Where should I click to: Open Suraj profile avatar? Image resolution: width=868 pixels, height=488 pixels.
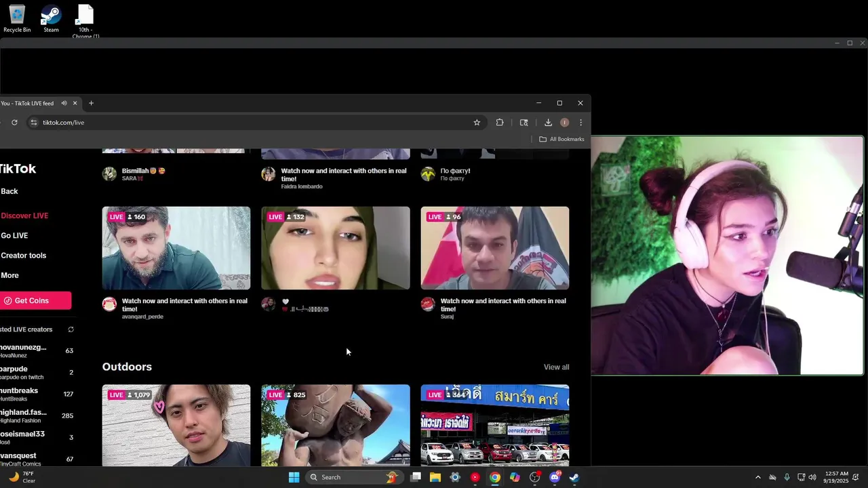pos(428,304)
